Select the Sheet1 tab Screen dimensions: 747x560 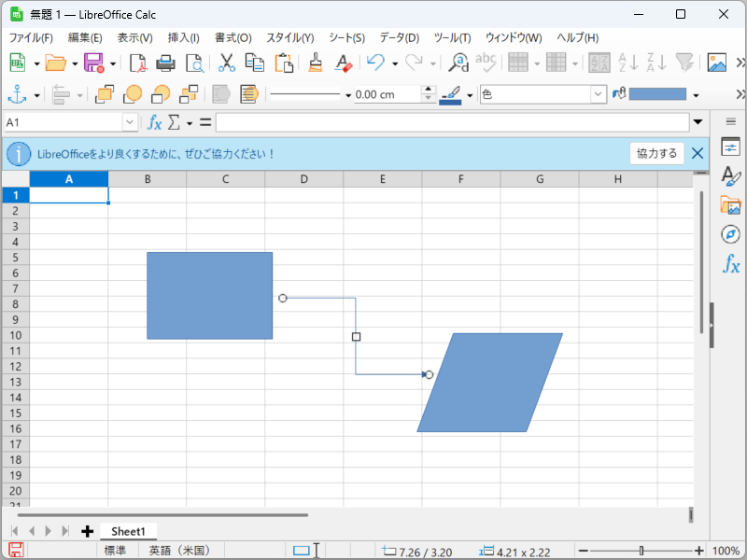pyautogui.click(x=128, y=531)
